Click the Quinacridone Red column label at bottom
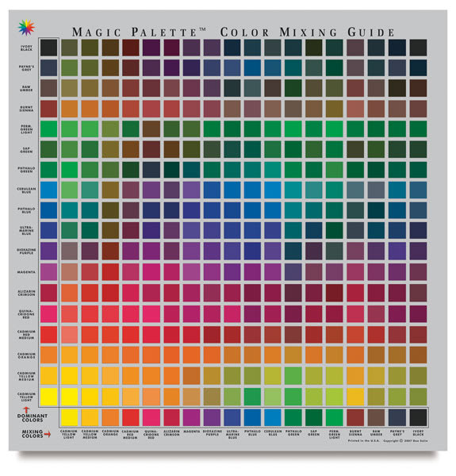Screen dimensions: 456x476 [x=151, y=435]
